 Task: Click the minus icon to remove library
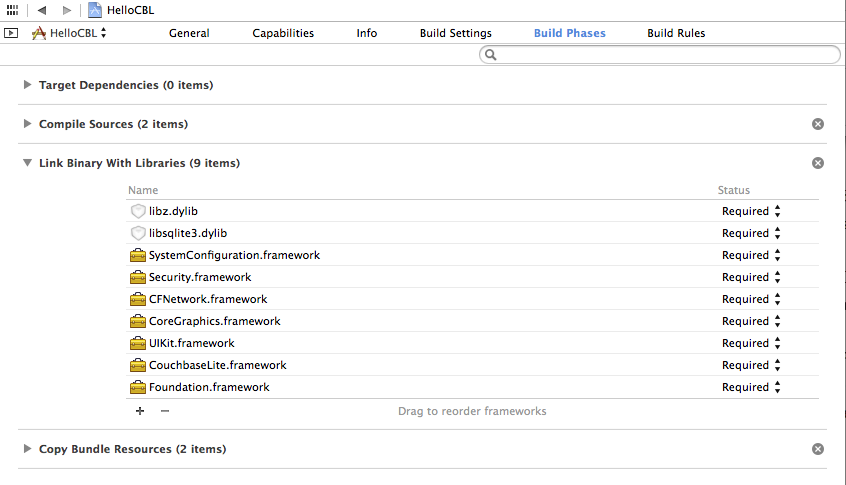click(165, 411)
